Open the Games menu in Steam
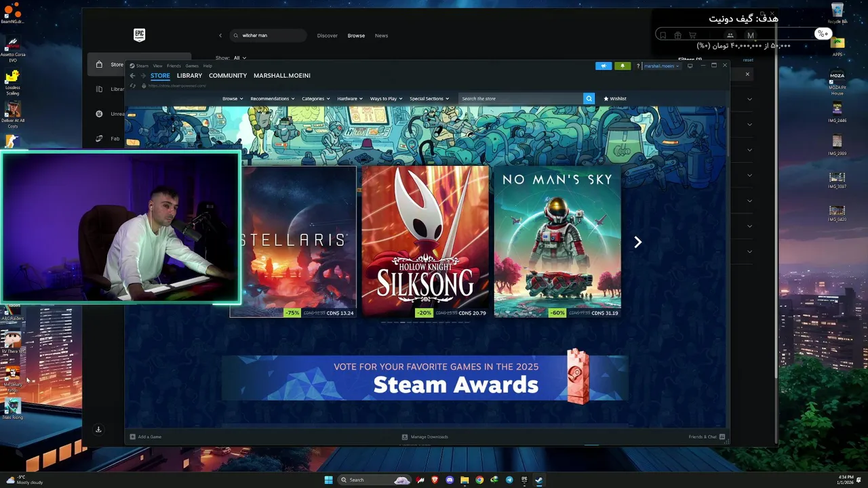This screenshot has width=868, height=488. [192, 66]
